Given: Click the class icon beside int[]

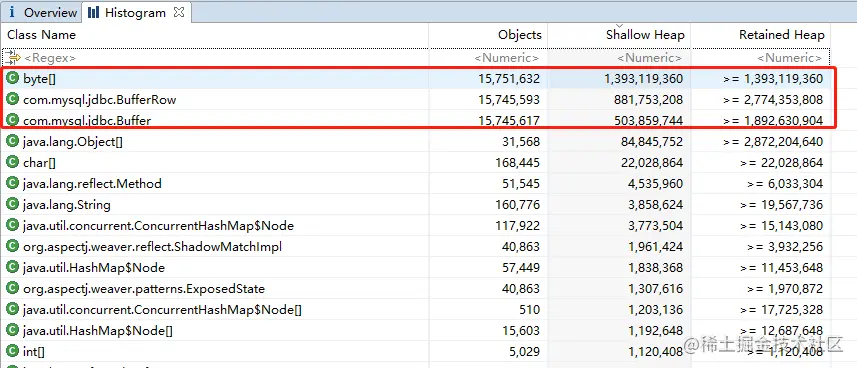Looking at the screenshot, I should coord(13,352).
